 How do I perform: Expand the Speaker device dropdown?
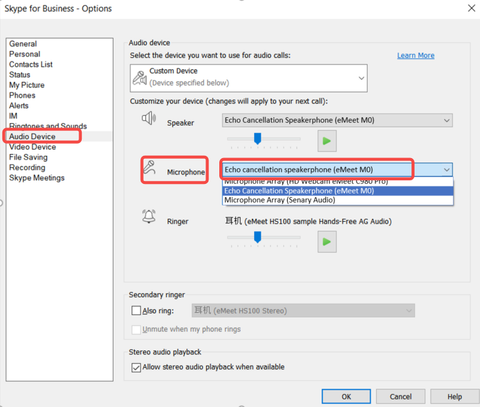pyautogui.click(x=337, y=120)
